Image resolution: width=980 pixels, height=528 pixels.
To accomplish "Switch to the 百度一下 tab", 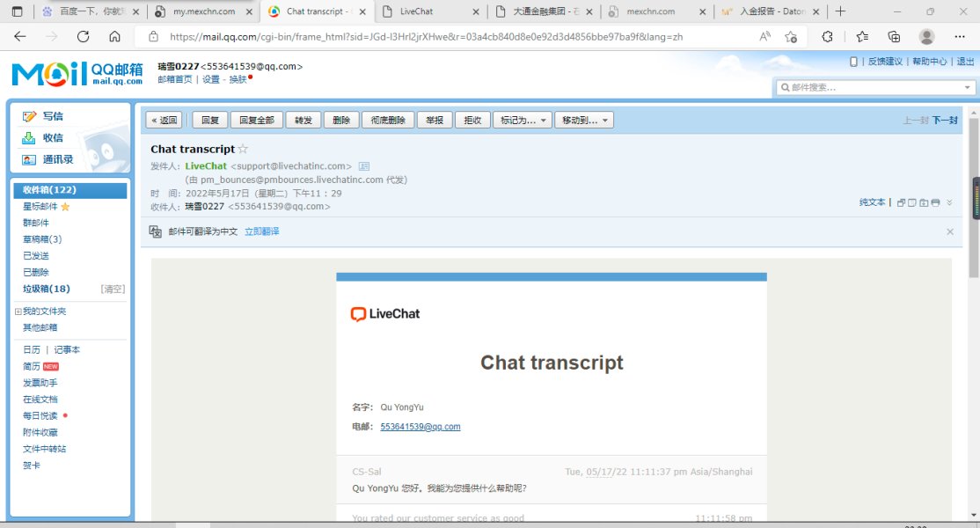I will tap(91, 11).
